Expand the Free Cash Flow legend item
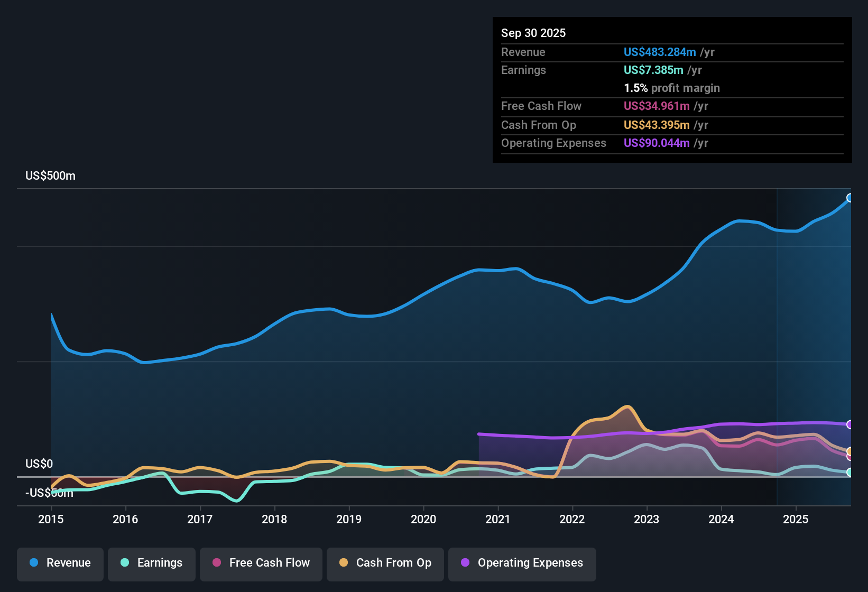This screenshot has height=592, width=868. point(261,563)
